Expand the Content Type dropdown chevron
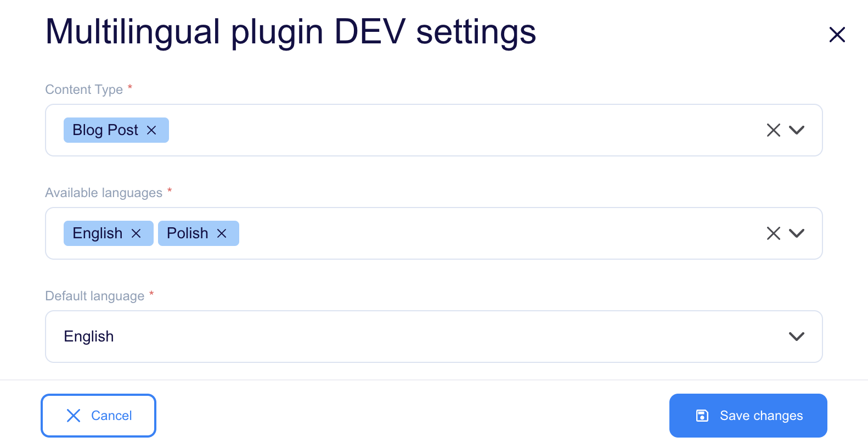The image size is (868, 448). 797,130
